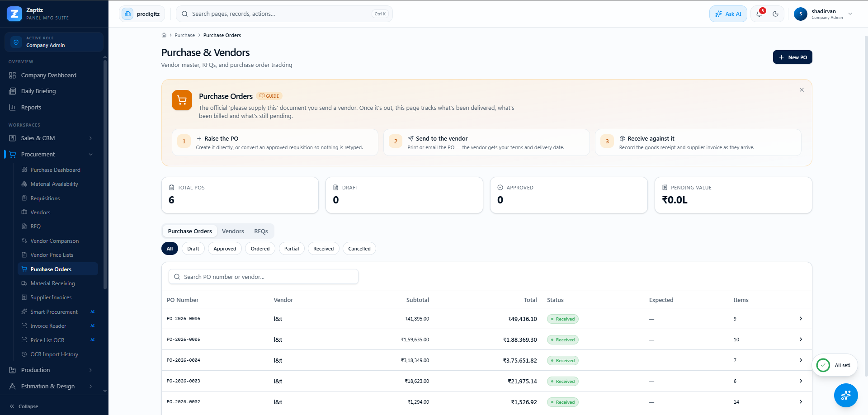Open the shadirvan user menu dropdown
The width and height of the screenshot is (868, 415).
(823, 14)
